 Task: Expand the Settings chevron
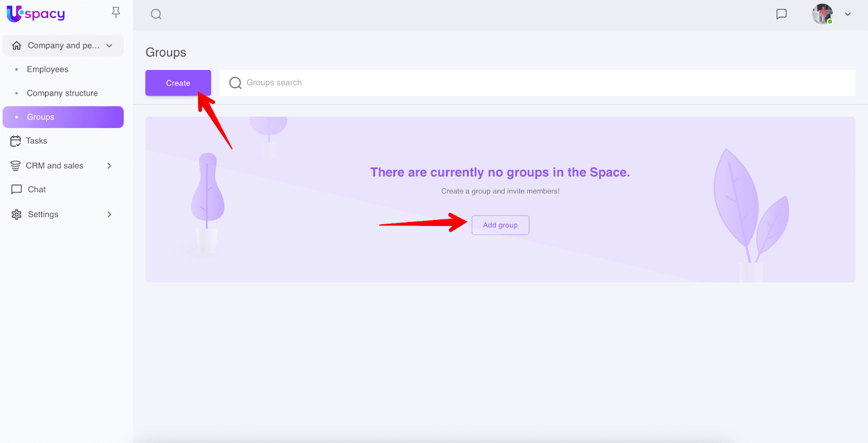click(110, 214)
